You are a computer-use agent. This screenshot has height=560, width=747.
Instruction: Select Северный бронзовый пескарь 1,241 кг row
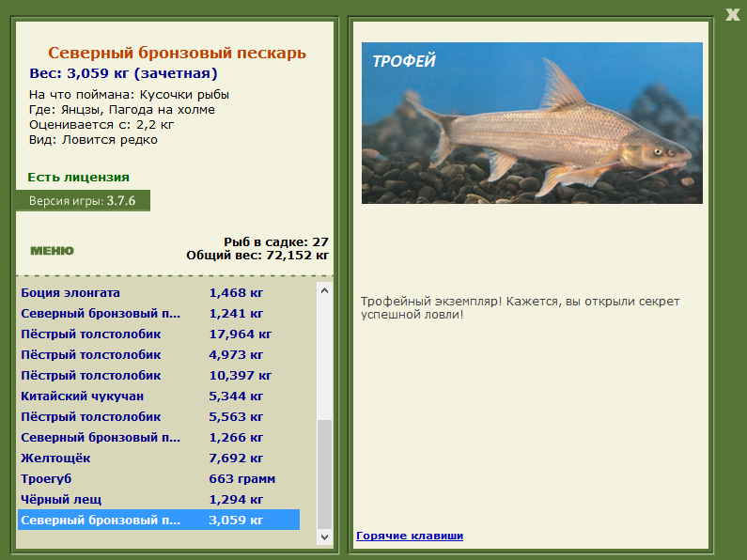point(159,313)
